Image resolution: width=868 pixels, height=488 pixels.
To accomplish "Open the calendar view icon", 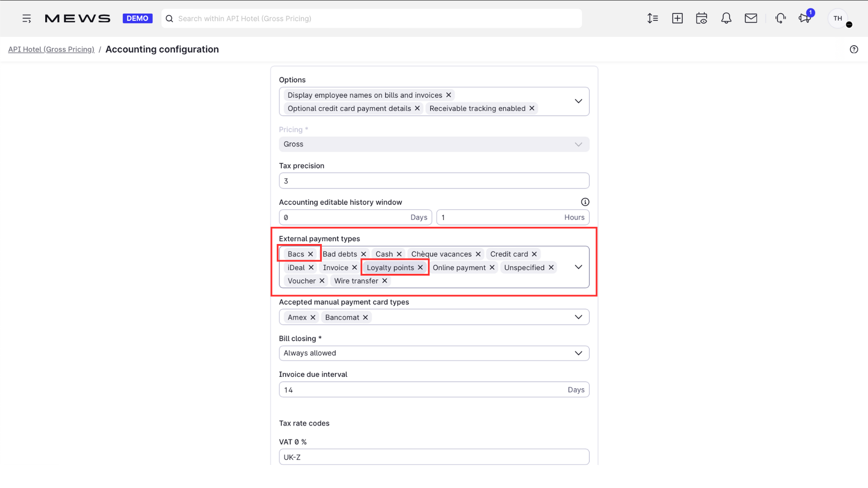I will click(x=702, y=19).
